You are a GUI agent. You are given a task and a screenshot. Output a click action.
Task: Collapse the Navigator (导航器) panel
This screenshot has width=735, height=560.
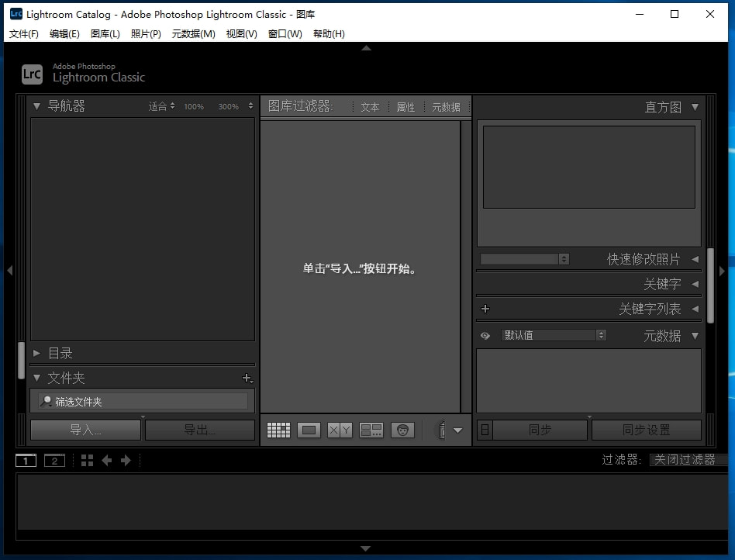tap(36, 106)
